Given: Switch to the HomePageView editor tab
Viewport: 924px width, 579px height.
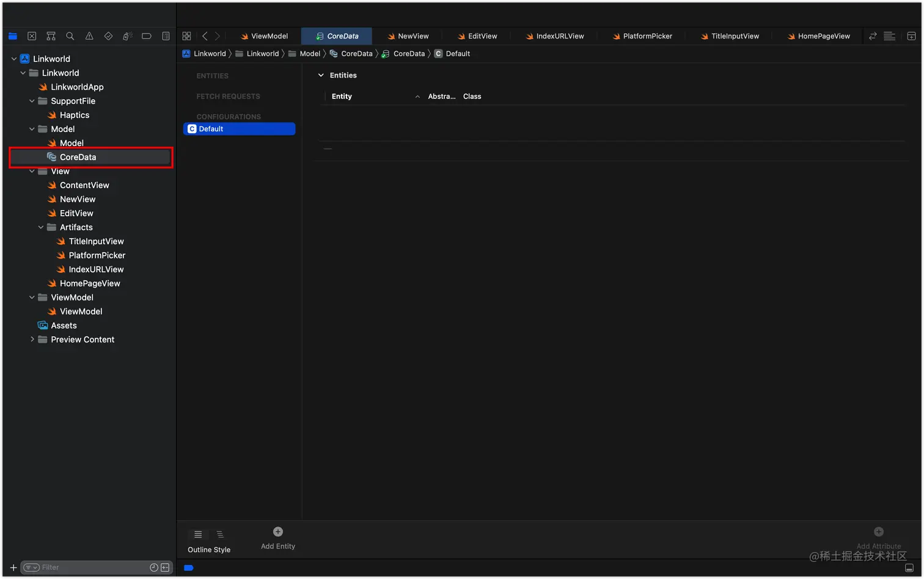Looking at the screenshot, I should (818, 36).
